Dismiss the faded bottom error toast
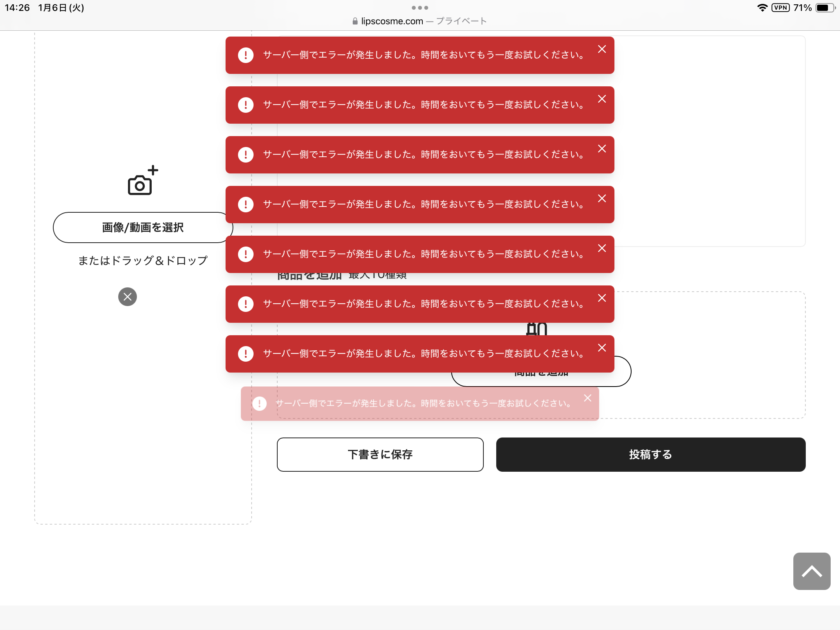The width and height of the screenshot is (840, 630). coord(587,398)
